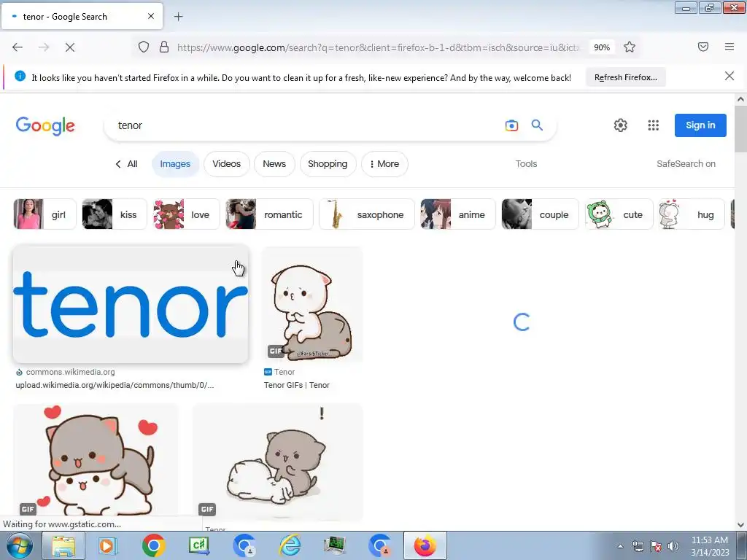
Task: Open Windows Explorer from the taskbar
Action: coord(63,545)
